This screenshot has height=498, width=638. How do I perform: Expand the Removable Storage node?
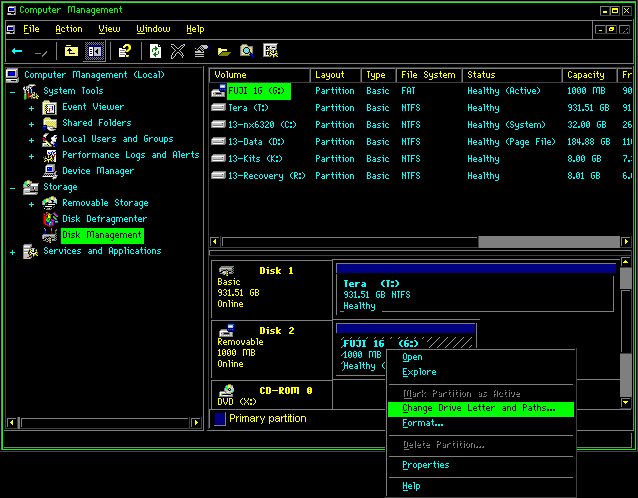32,203
